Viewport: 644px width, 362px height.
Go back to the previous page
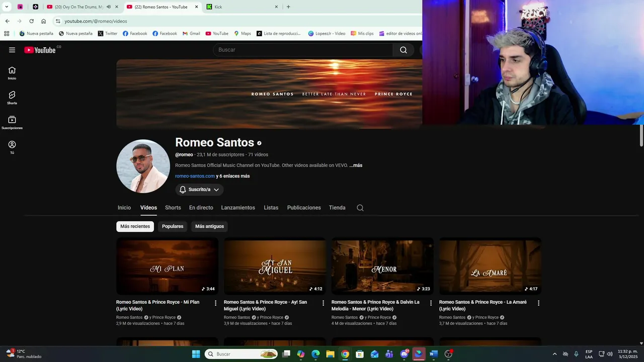pos(7,21)
